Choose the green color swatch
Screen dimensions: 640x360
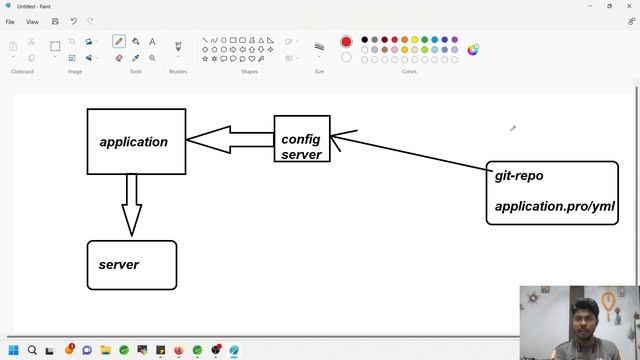(424, 40)
